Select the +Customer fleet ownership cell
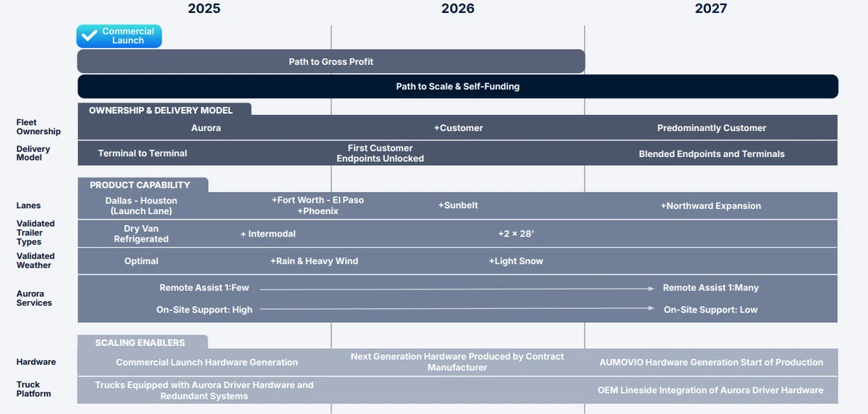This screenshot has height=414, width=868. coord(459,128)
